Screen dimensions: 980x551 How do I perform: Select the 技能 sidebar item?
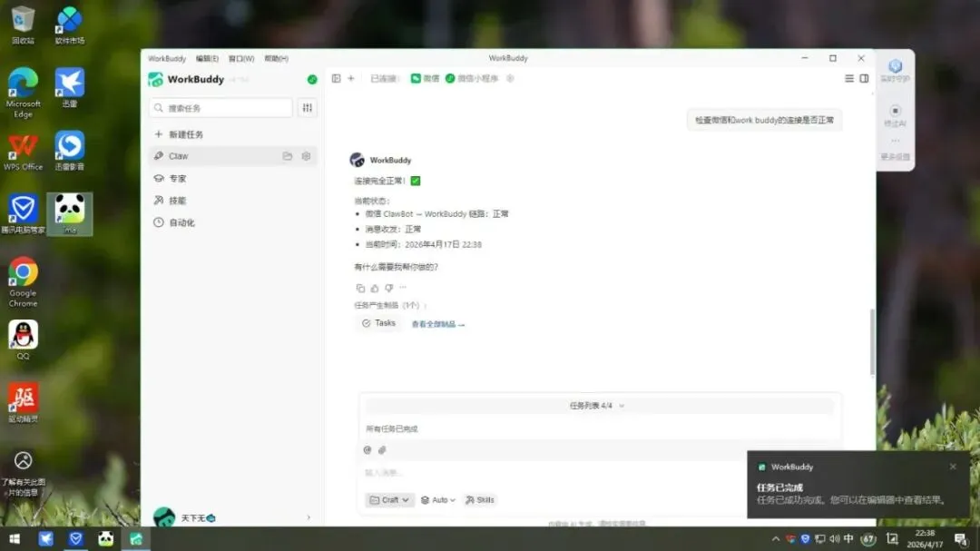(x=232, y=200)
